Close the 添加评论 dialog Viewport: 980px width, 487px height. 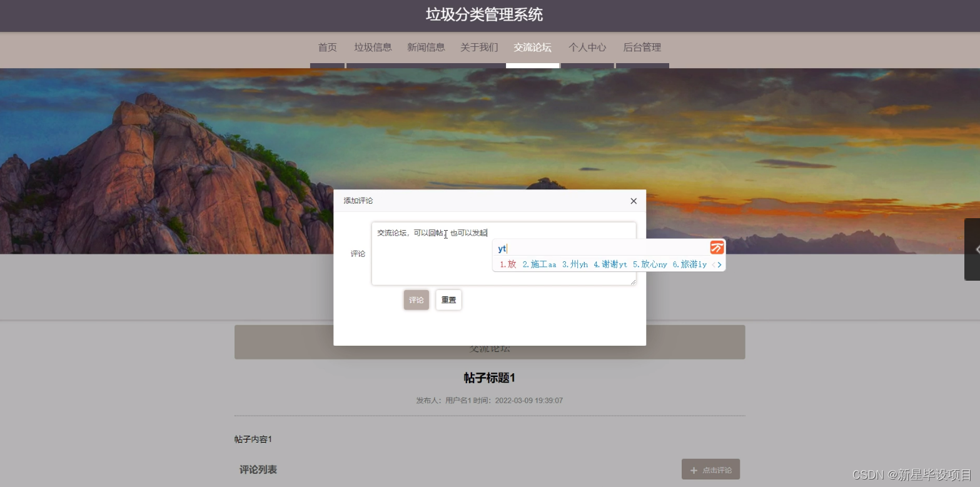pos(633,201)
